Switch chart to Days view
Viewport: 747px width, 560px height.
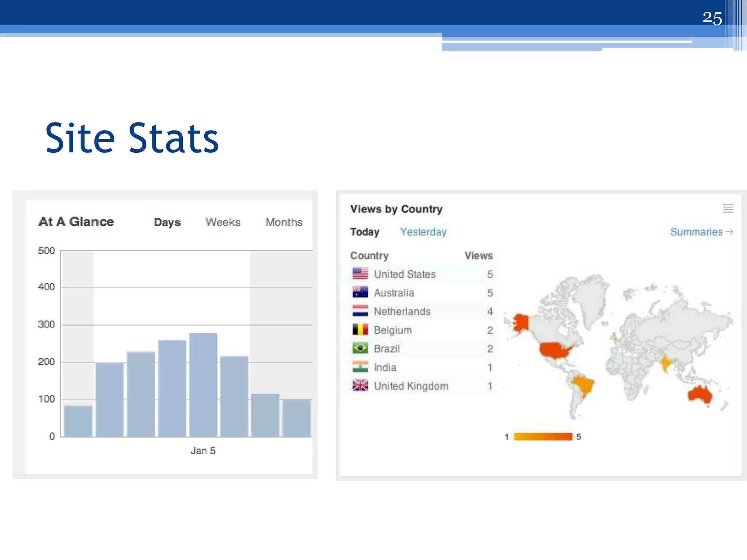click(x=167, y=222)
